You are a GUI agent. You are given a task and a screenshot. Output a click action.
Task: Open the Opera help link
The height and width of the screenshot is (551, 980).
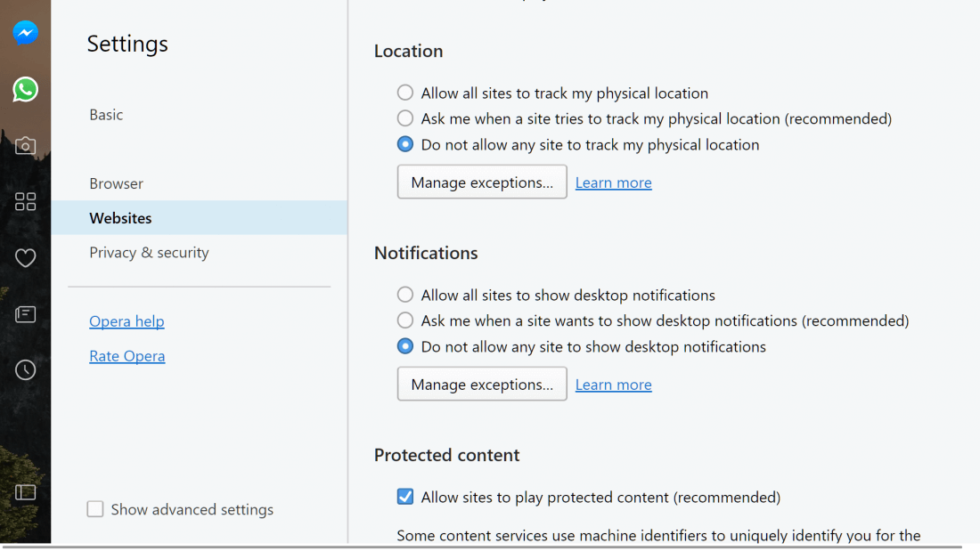click(127, 321)
